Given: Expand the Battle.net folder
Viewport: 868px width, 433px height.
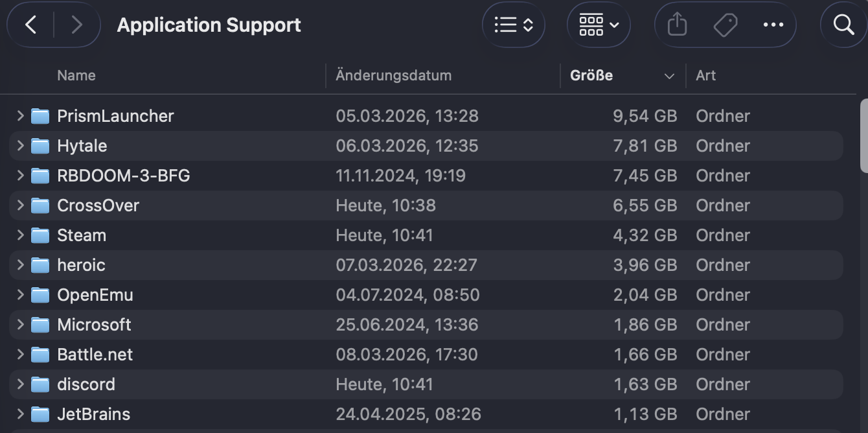Looking at the screenshot, I should [x=20, y=355].
